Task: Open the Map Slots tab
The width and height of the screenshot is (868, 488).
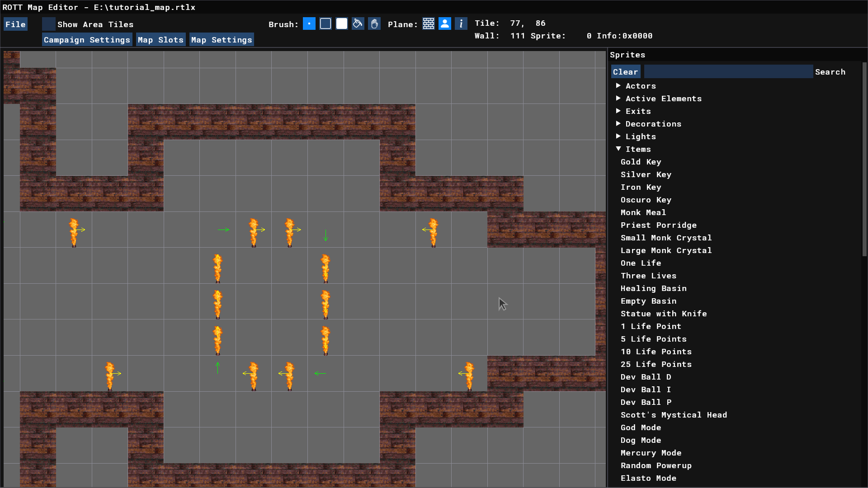Action: [160, 40]
